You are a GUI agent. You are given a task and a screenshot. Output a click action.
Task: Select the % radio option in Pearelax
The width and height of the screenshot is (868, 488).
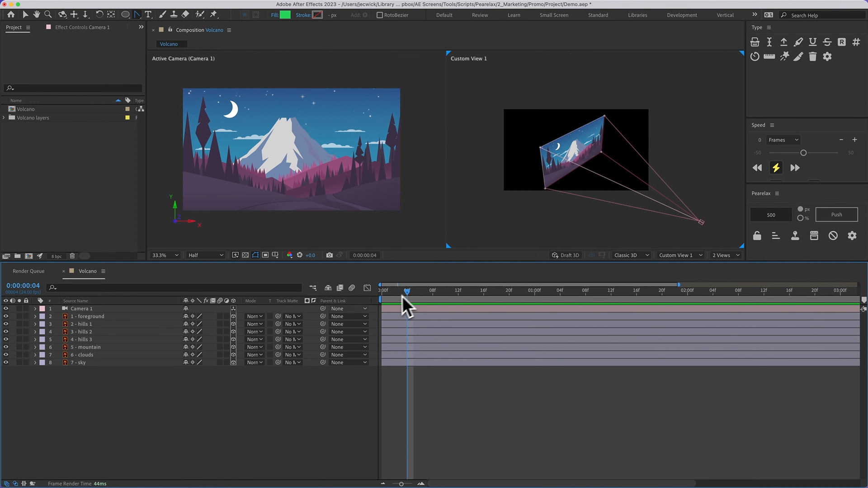tap(800, 218)
